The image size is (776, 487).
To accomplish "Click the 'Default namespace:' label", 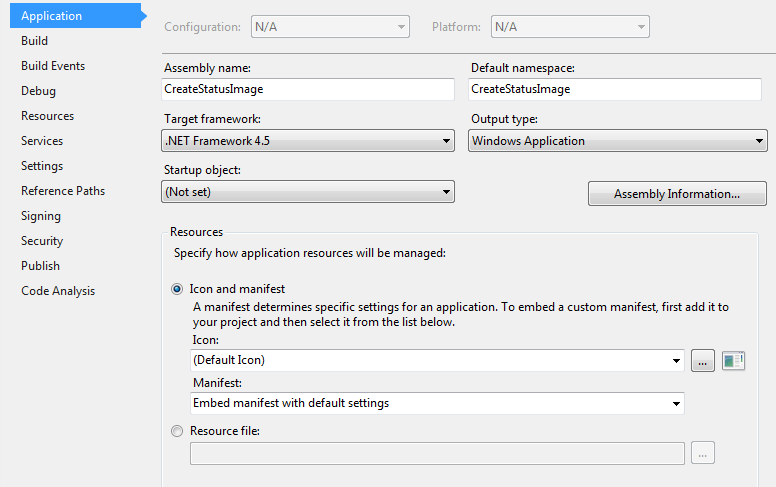I will [523, 68].
